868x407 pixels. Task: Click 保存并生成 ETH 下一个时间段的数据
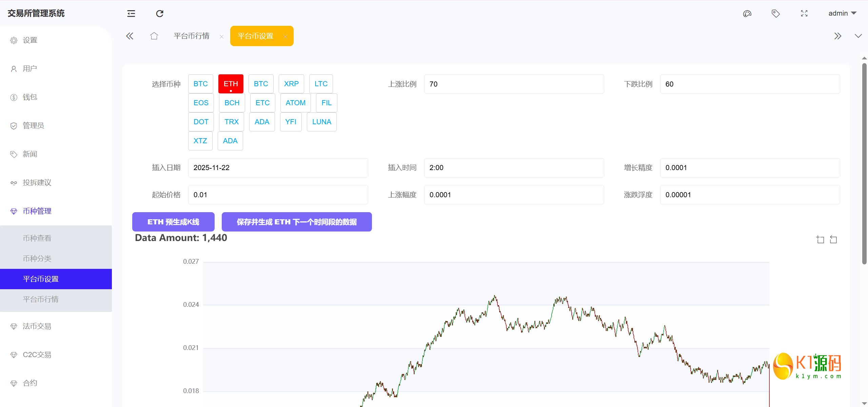(x=296, y=222)
